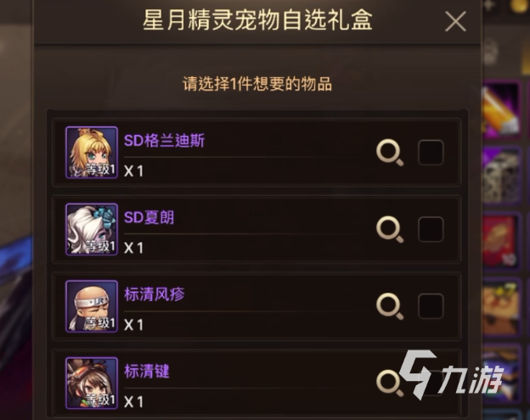Close the 星月精灵宠物自选礼盒 dialog

[x=455, y=21]
